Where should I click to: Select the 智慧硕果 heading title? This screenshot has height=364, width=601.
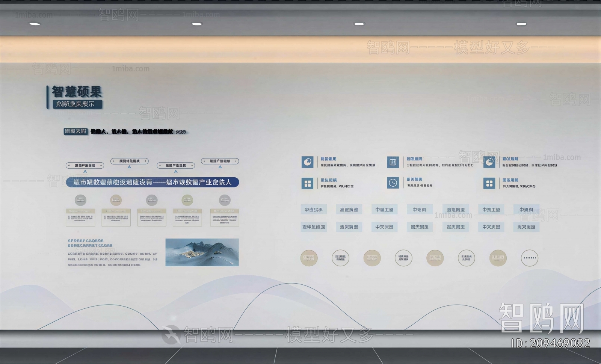click(x=77, y=92)
